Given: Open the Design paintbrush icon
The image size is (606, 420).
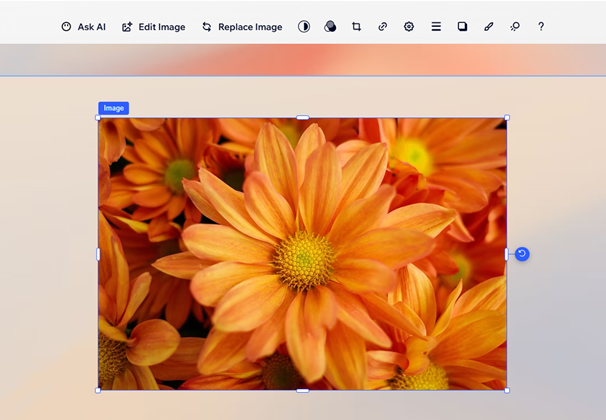Looking at the screenshot, I should tap(489, 27).
